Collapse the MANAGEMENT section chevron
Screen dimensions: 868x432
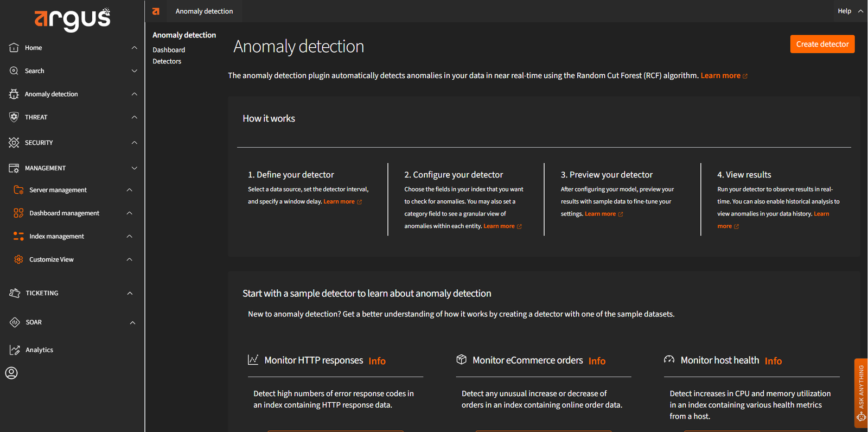click(x=134, y=168)
